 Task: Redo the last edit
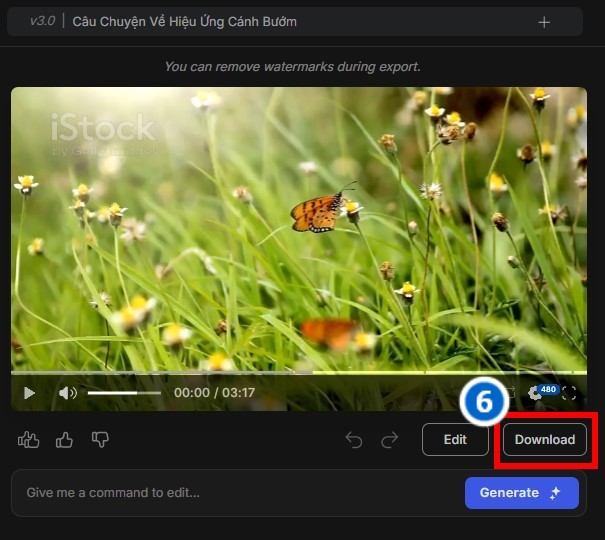pyautogui.click(x=389, y=440)
